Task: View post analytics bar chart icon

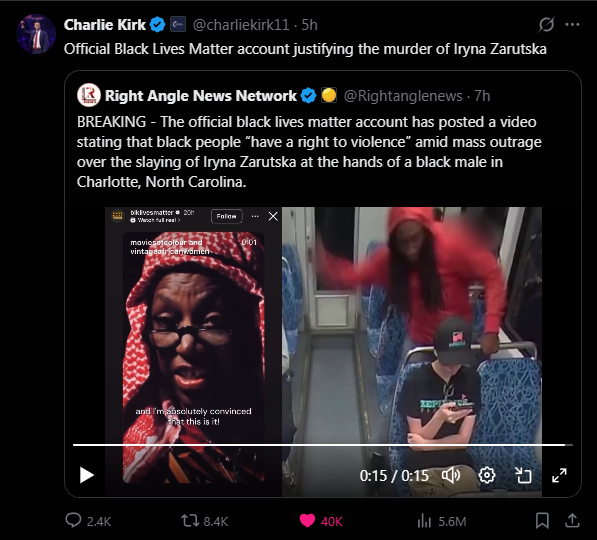Action: [x=424, y=521]
